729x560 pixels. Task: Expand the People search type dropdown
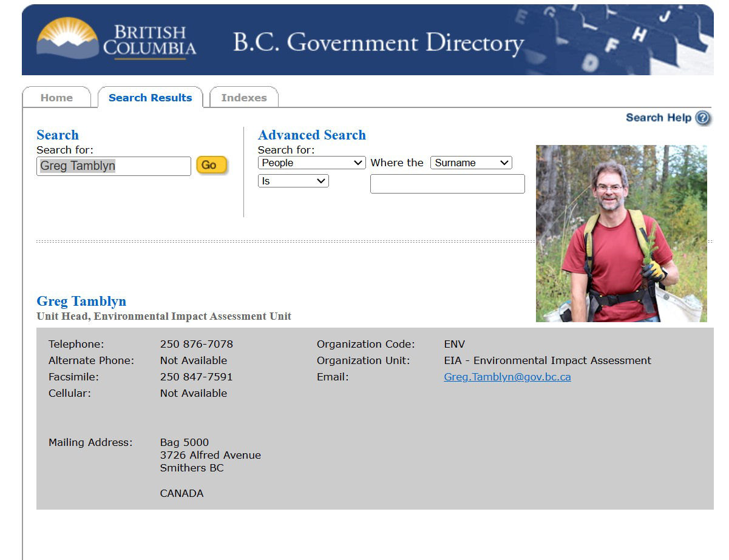point(311,163)
